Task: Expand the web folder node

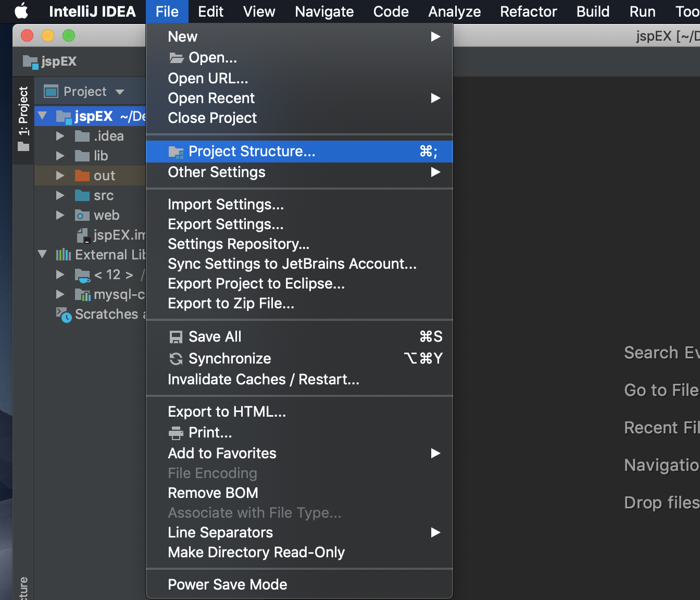Action: pos(60,215)
